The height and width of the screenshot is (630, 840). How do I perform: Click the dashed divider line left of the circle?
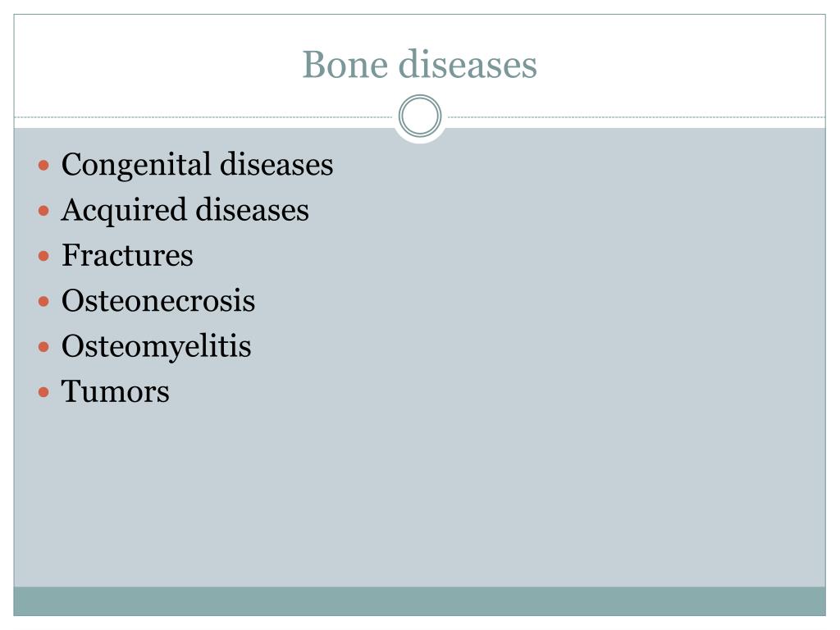point(205,117)
